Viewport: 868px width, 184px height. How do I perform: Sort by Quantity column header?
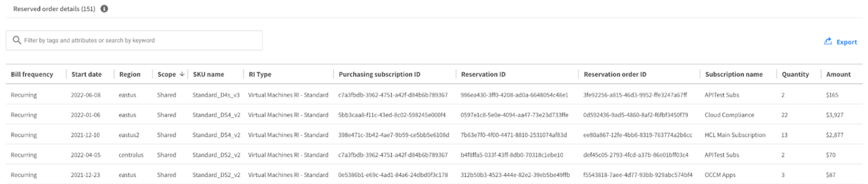[x=795, y=74]
